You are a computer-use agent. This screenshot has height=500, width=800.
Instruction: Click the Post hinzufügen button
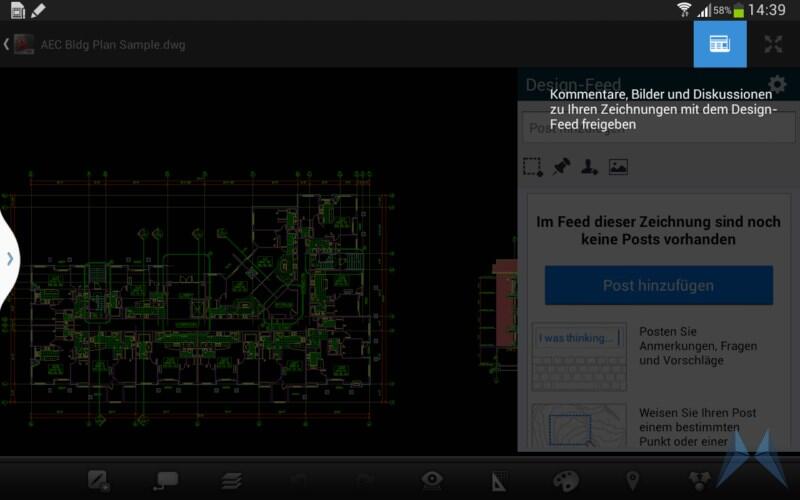coord(658,285)
